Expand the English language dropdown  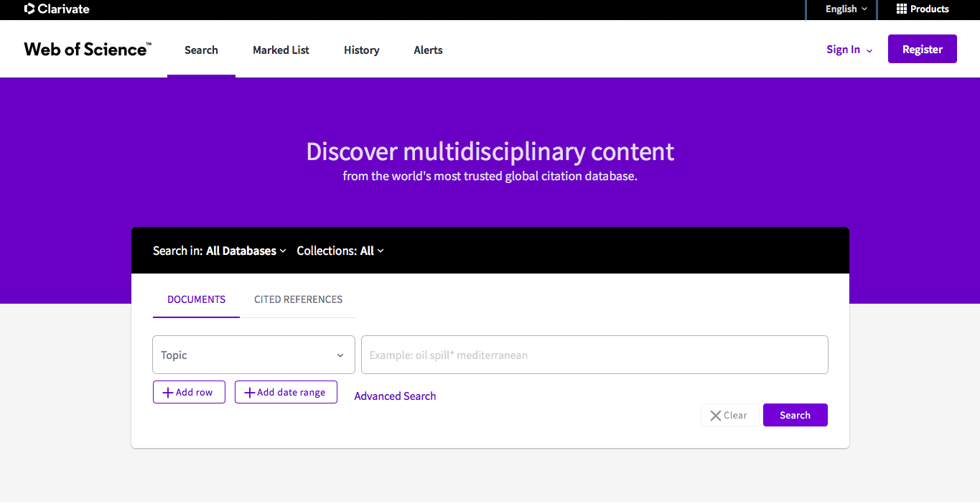pos(846,9)
